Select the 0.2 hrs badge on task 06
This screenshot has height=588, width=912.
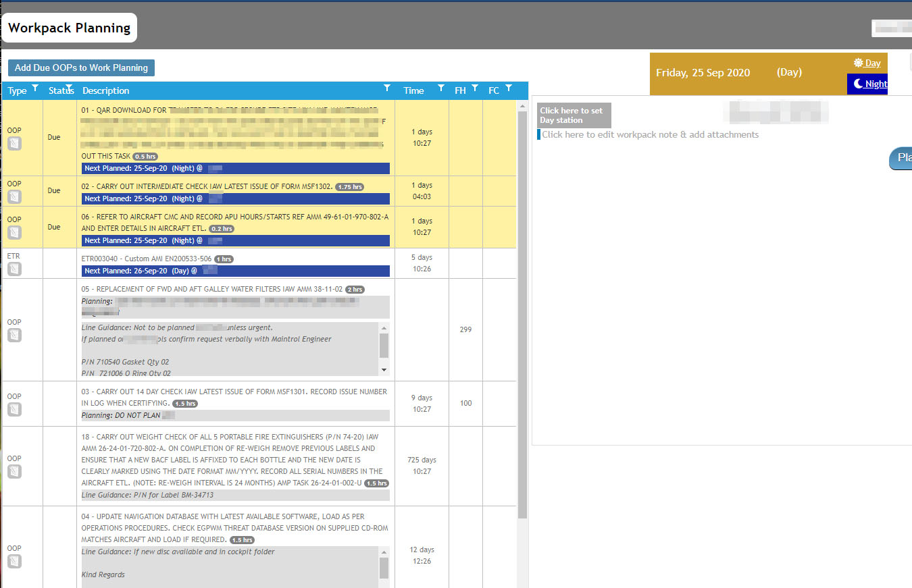point(222,229)
